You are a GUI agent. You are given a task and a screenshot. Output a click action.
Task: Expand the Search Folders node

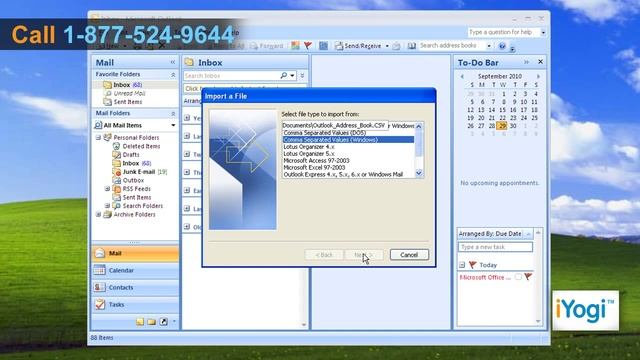[x=107, y=206]
